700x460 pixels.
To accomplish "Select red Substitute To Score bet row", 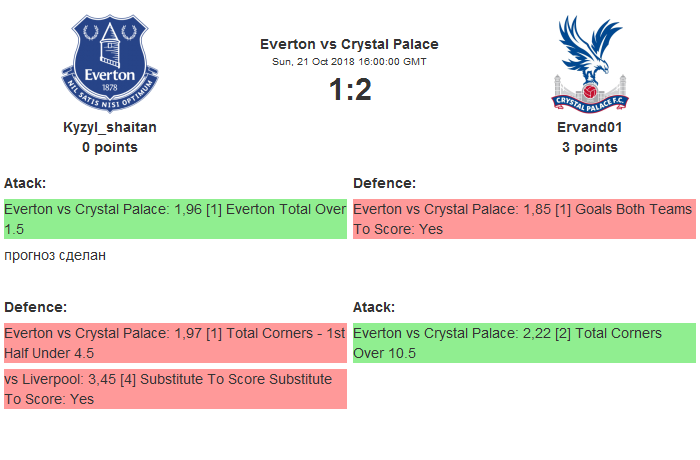I will pos(175,389).
